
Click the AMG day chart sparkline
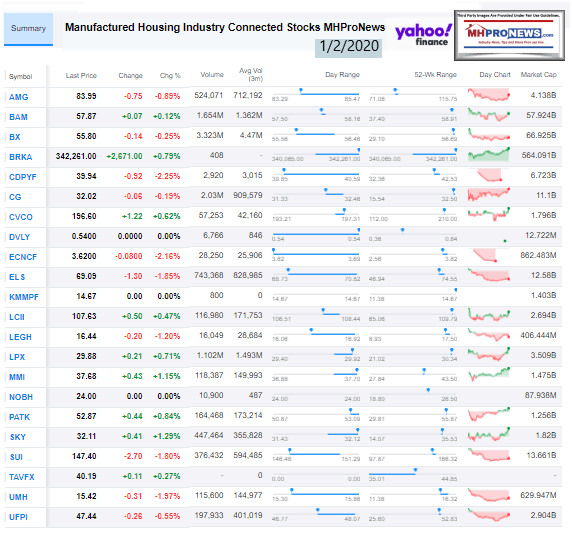click(489, 95)
